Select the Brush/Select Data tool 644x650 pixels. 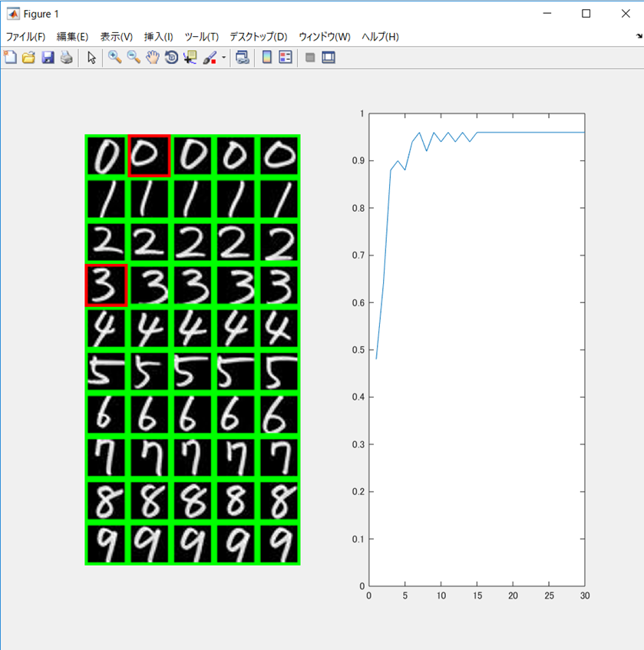(x=210, y=58)
